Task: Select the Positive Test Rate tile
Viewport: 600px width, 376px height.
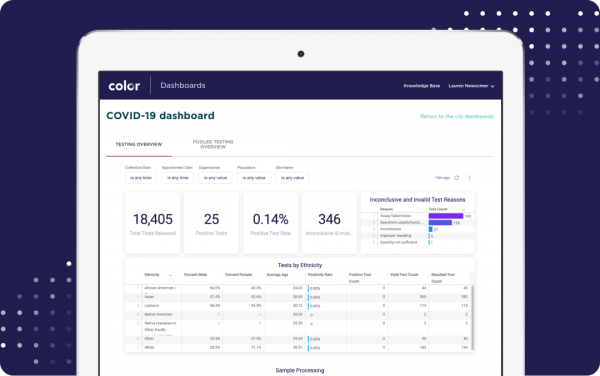Action: pos(271,223)
